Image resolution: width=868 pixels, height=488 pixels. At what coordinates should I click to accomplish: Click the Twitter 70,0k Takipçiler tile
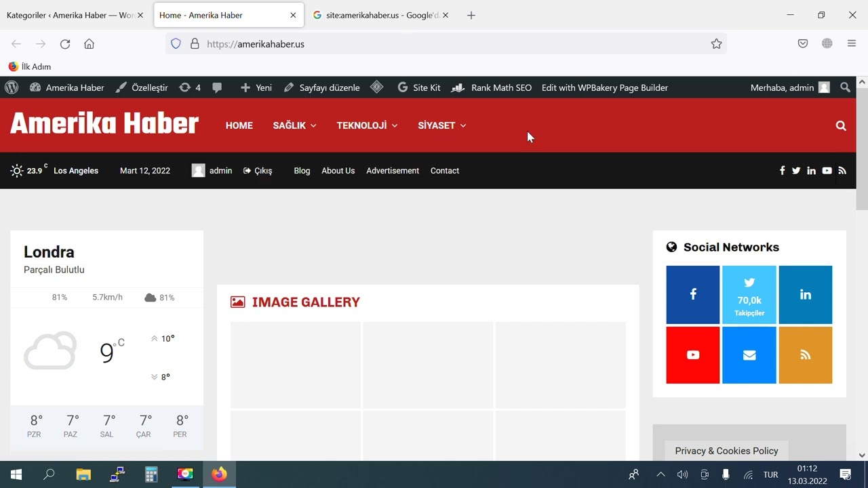pos(749,295)
